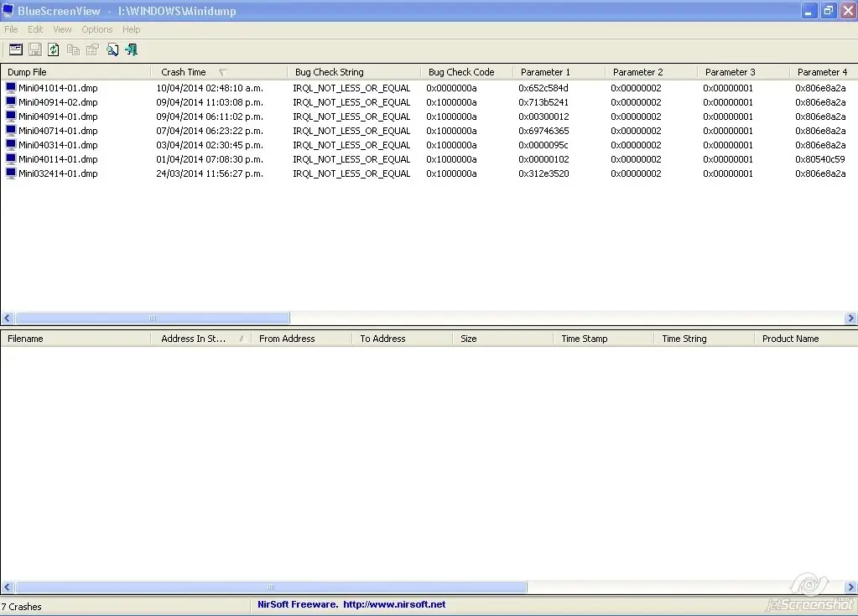Sort by the Dump File column header
858x616 pixels.
(75, 72)
